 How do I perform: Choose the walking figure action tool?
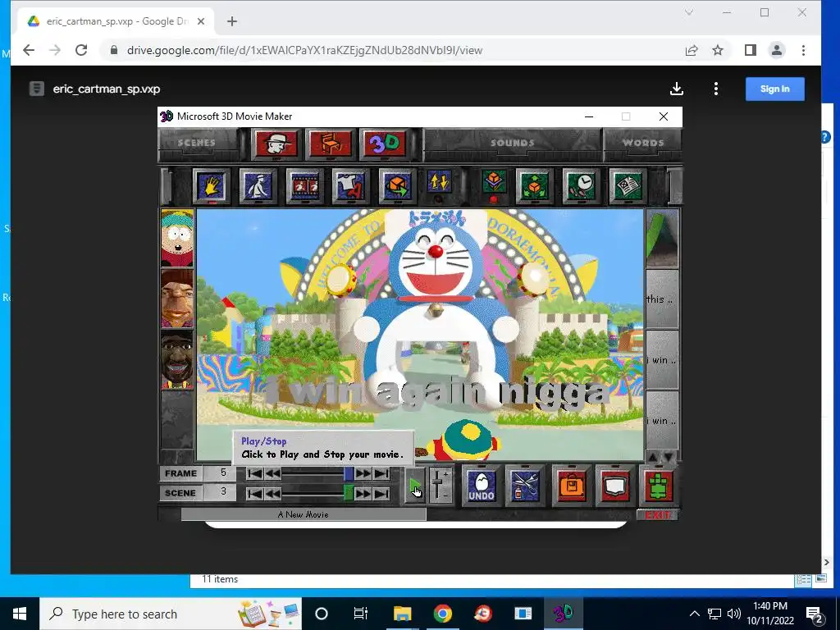[x=258, y=186]
